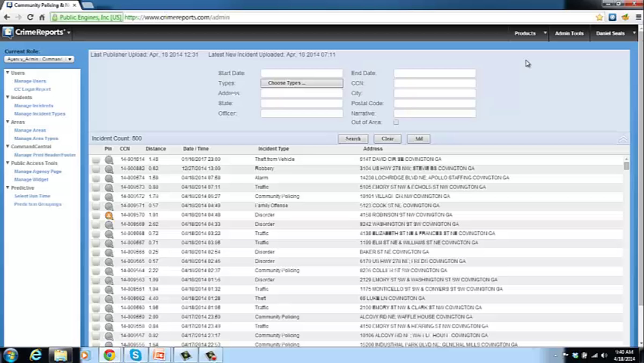Open the Manage Incident Types link
Screen dimensions: 644x363
[40, 114]
